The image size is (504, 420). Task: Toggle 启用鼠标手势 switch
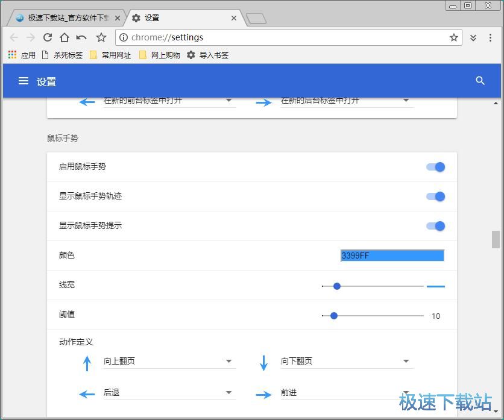tap(435, 167)
